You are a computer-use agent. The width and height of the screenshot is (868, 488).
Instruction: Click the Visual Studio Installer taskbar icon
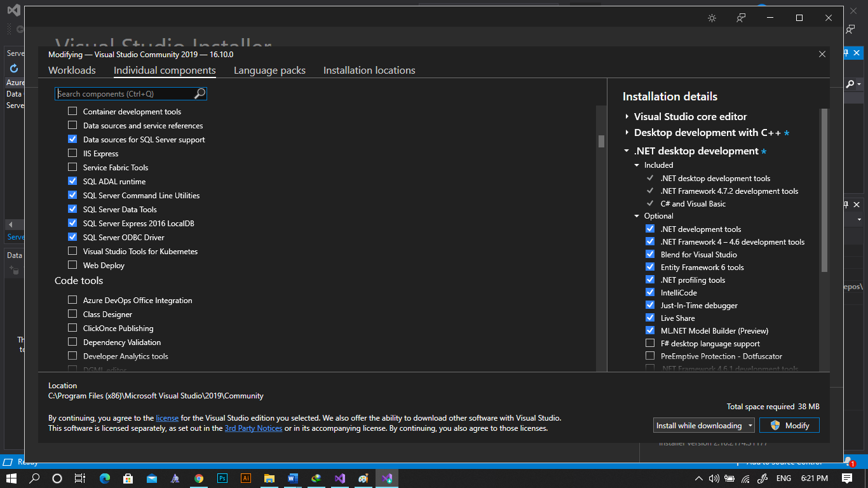(387, 478)
